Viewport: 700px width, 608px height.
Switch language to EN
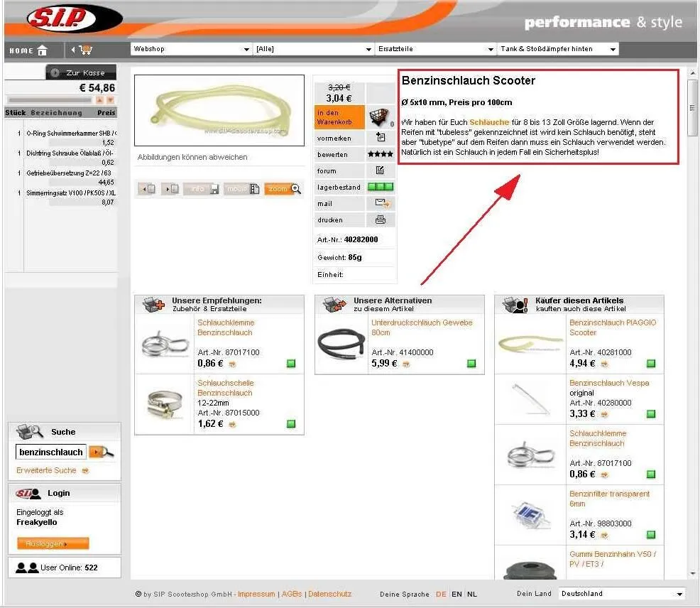tap(456, 595)
